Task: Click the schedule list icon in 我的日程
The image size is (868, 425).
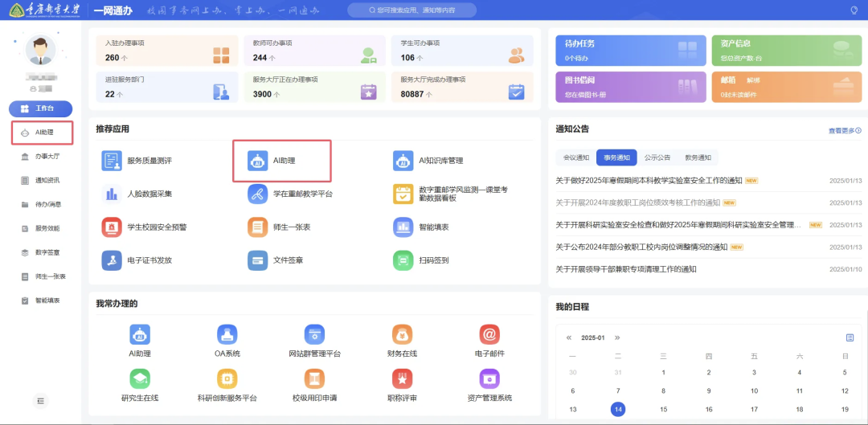Action: 850,337
